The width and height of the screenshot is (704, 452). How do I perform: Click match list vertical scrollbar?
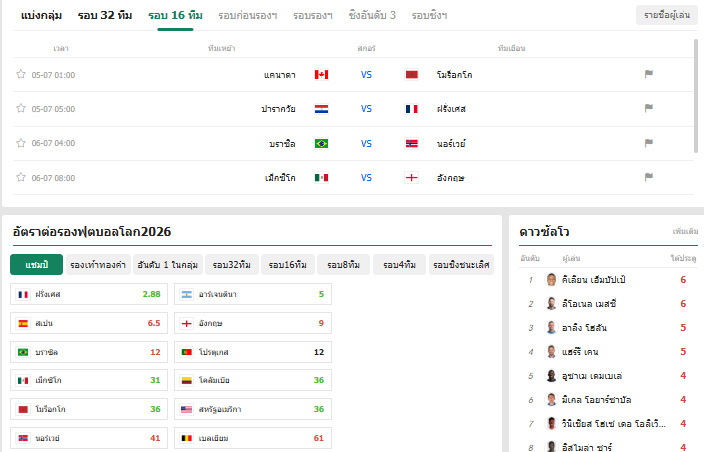click(x=696, y=96)
